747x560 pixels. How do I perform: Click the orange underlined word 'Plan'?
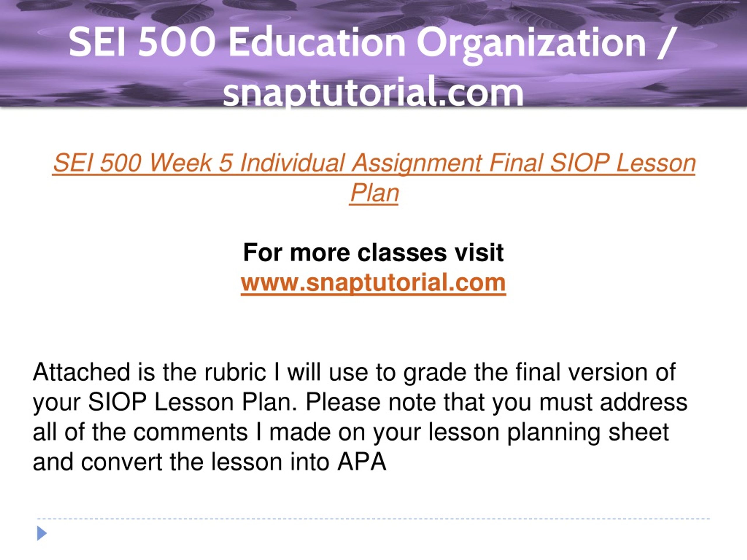(374, 193)
